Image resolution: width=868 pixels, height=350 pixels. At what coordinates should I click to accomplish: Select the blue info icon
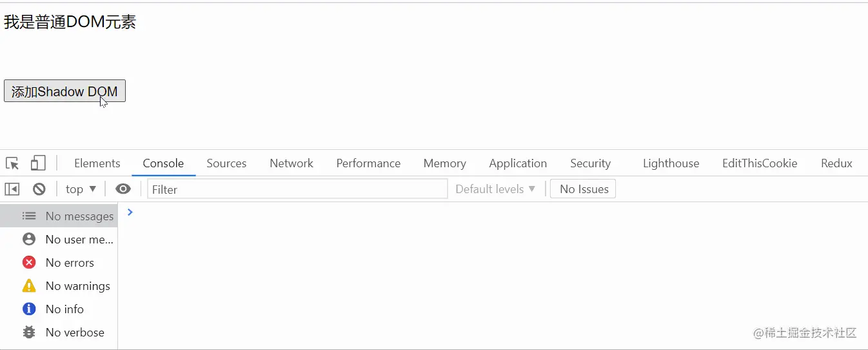tap(29, 309)
